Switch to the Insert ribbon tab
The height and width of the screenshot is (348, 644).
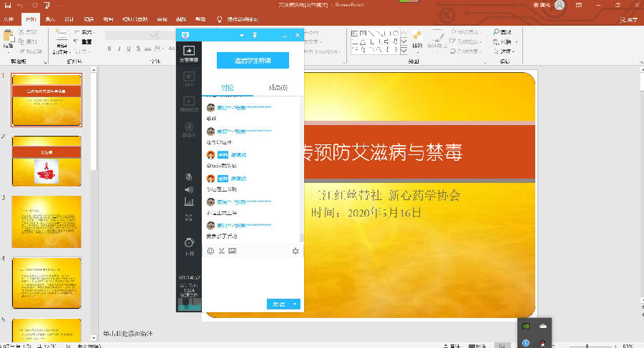tap(49, 19)
